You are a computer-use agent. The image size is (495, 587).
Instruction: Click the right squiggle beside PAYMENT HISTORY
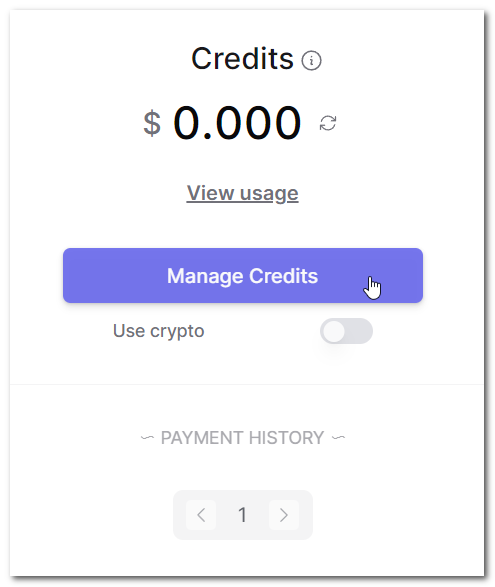[x=338, y=437]
